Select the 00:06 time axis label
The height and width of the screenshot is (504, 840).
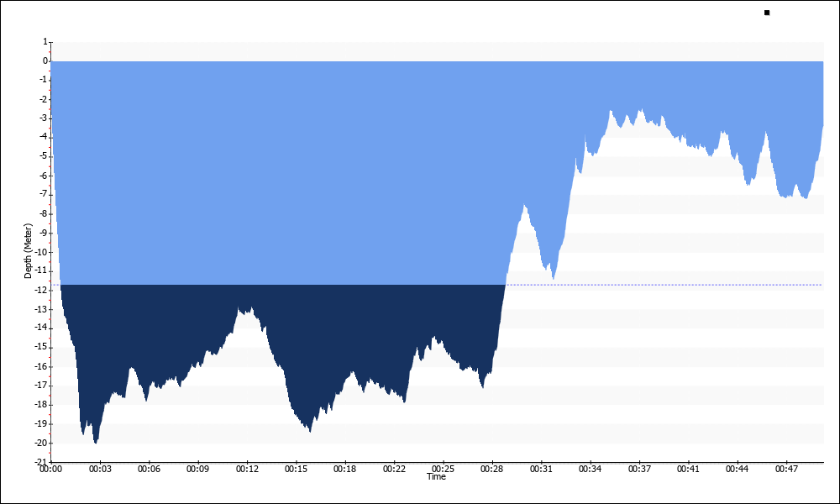pyautogui.click(x=149, y=469)
